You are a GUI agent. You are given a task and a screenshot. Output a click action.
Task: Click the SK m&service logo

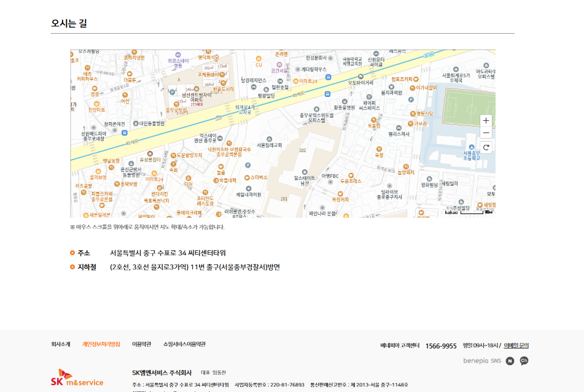tap(77, 377)
